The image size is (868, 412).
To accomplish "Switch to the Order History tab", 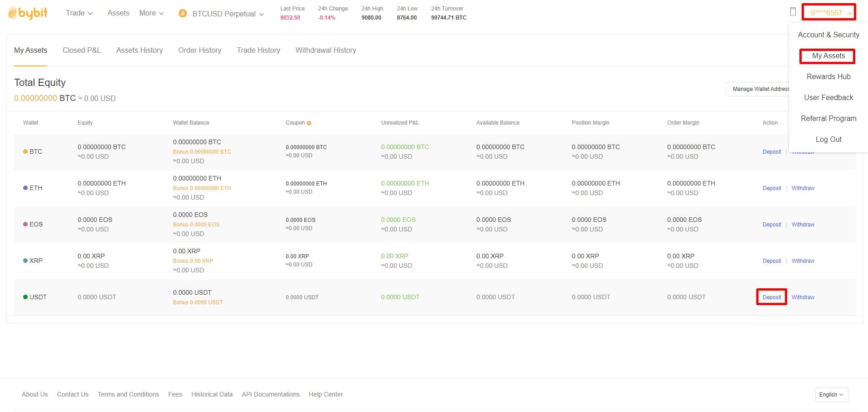I will coord(200,50).
